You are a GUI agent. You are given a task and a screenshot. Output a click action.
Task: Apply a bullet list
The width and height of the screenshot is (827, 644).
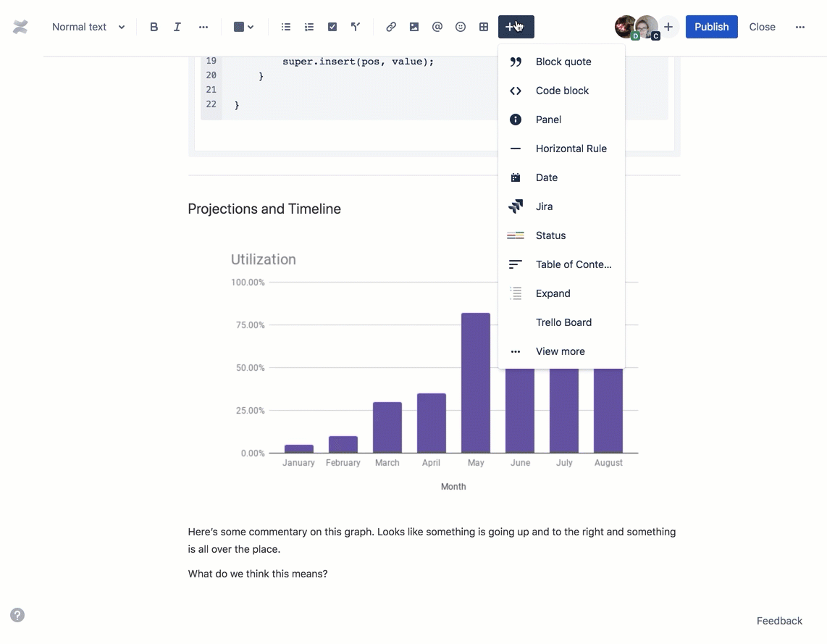(285, 26)
